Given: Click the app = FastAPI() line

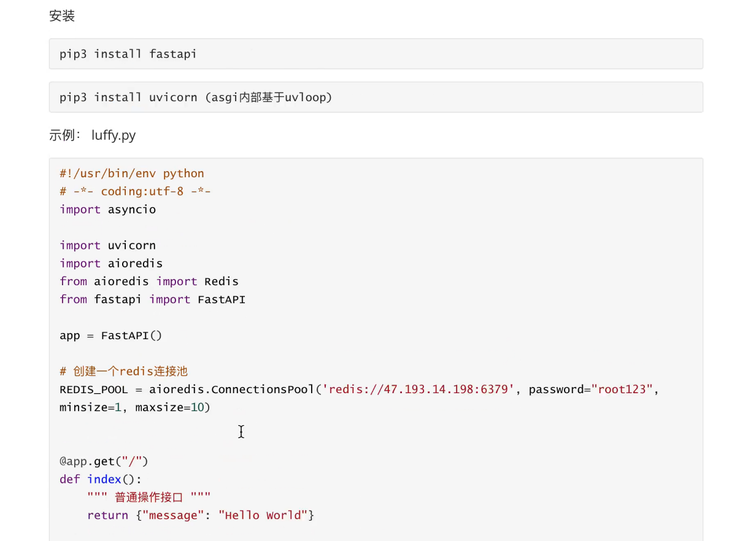Looking at the screenshot, I should pos(110,336).
